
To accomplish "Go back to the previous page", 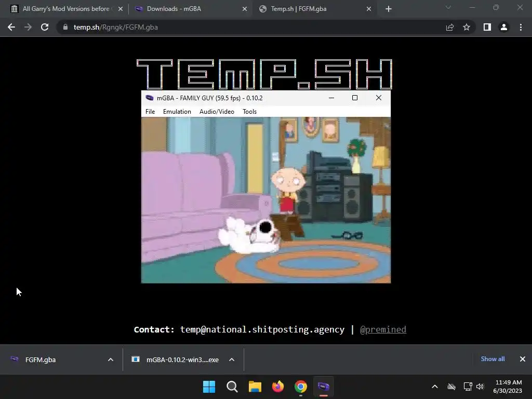I will (11, 27).
